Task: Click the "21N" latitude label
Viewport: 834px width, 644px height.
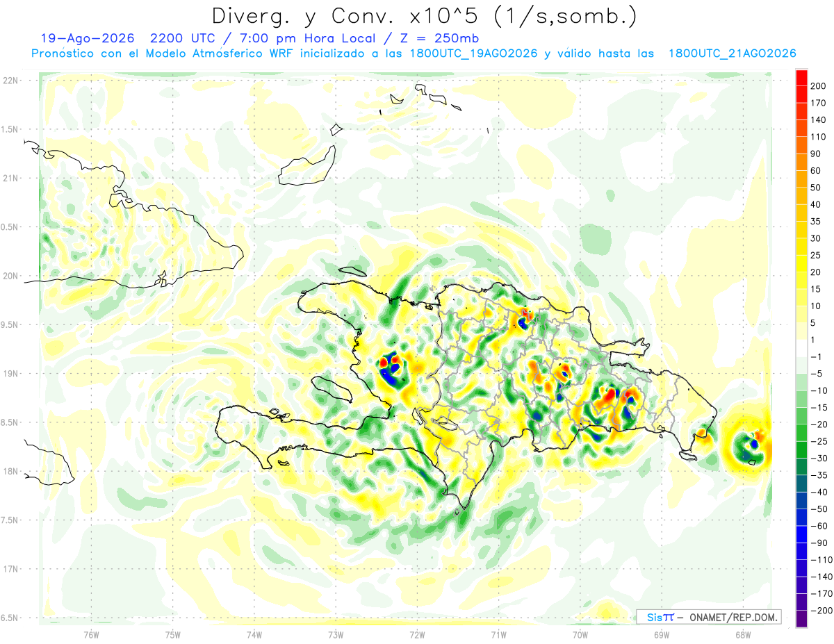Action: 10,178
